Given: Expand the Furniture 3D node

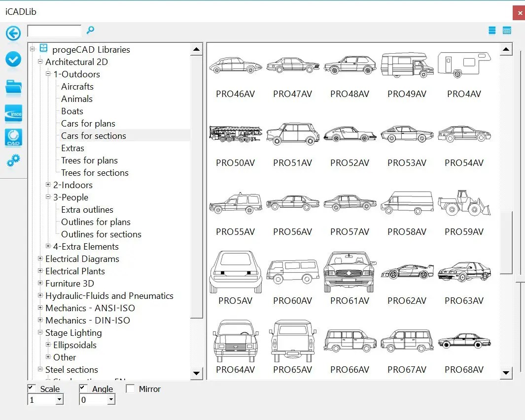Looking at the screenshot, I should 40,283.
